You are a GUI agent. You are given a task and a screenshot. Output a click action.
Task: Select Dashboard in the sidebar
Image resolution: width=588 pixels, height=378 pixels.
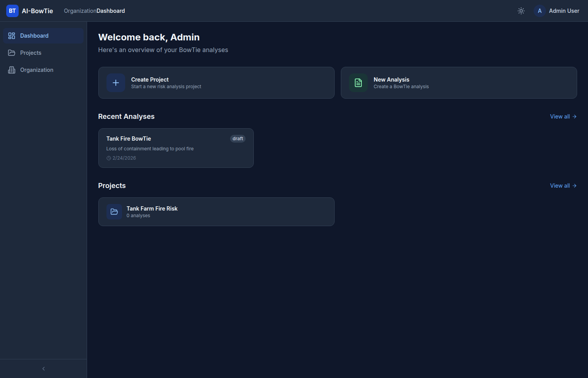point(34,36)
